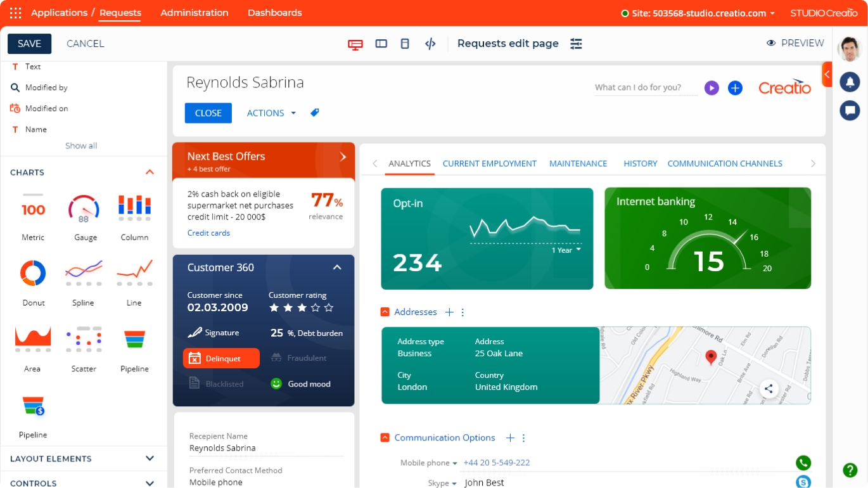Collapse the Addresses section
The image size is (868, 488).
[385, 312]
